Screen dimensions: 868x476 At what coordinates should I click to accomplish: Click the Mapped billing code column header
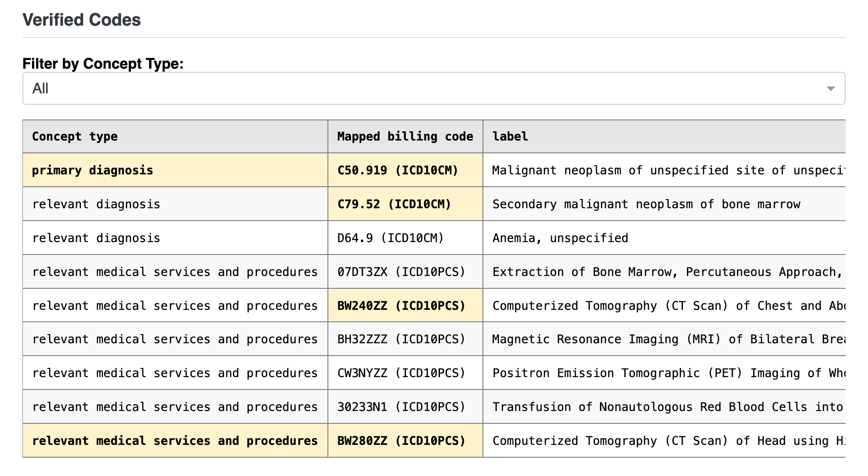point(405,136)
